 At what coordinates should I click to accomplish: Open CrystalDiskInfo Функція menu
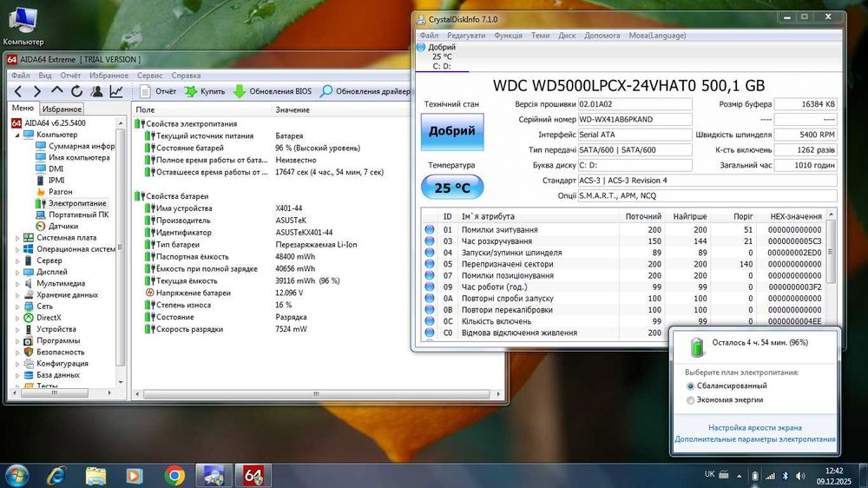pos(508,36)
